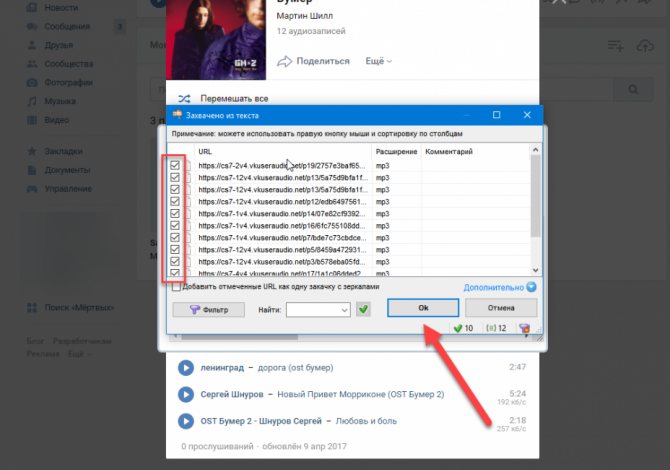Viewport: 670px width, 470px height.
Task: Uncheck row with p5/8459a472931 URL
Action: (x=175, y=249)
